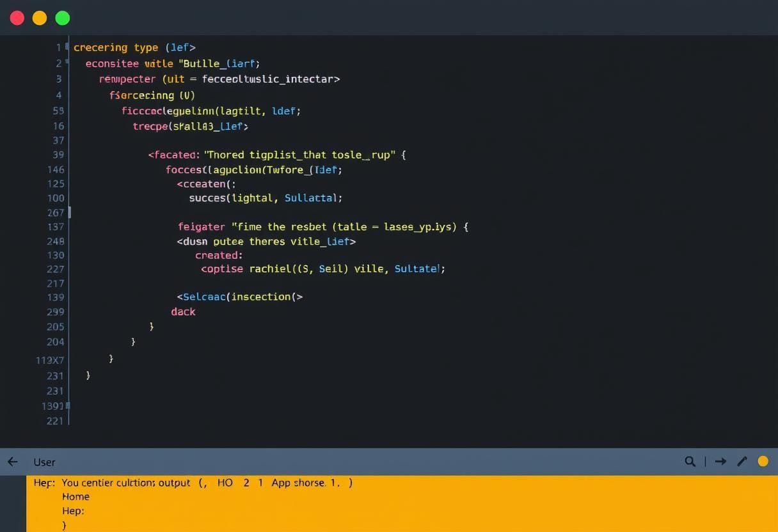Click the right arrow icon next to search

click(720, 461)
